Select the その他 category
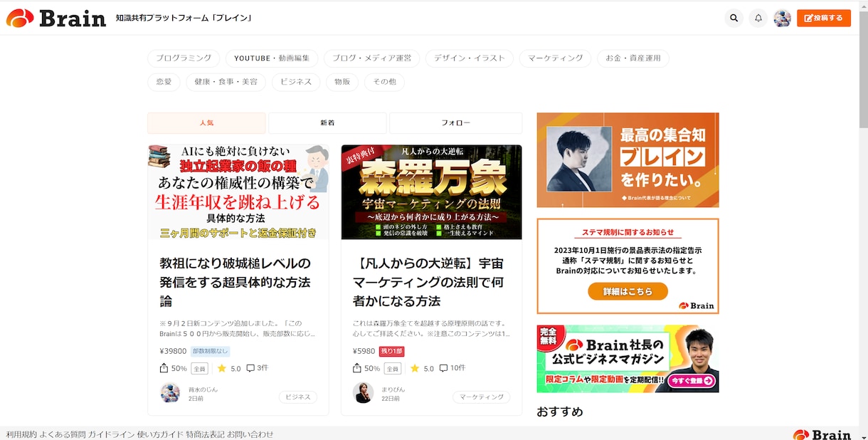868x440 pixels. tap(384, 82)
